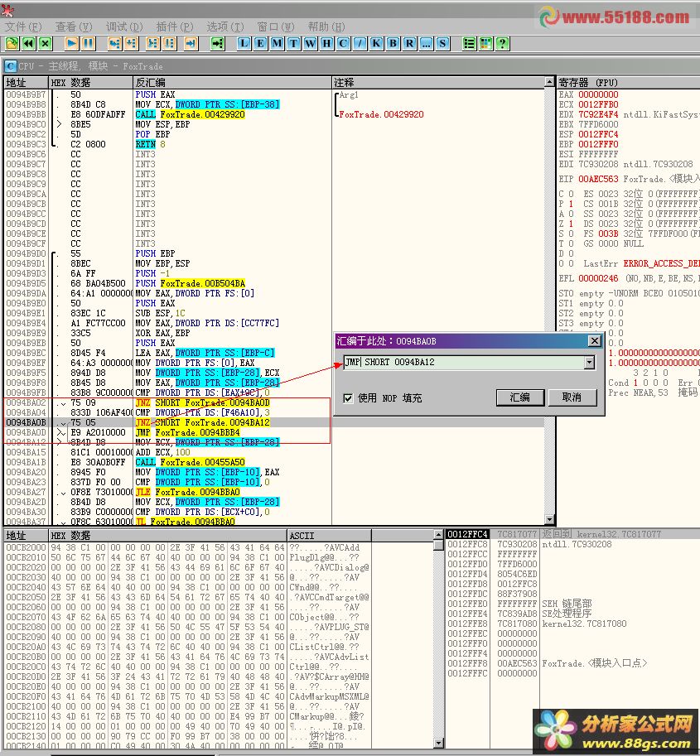The height and width of the screenshot is (756, 700).
Task: Toggle the 使用 NOP 填充 checkbox
Action: tap(348, 398)
